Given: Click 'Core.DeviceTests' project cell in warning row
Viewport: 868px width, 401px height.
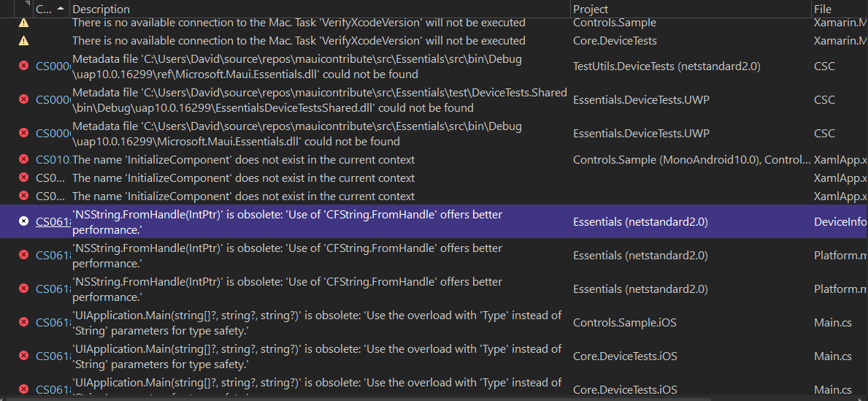Looking at the screenshot, I should point(615,40).
